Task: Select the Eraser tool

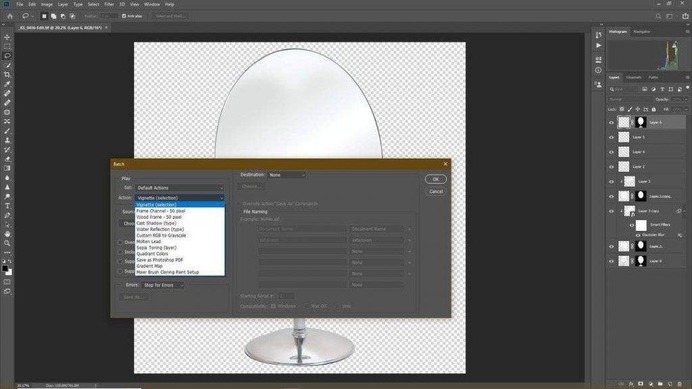Action: click(7, 159)
